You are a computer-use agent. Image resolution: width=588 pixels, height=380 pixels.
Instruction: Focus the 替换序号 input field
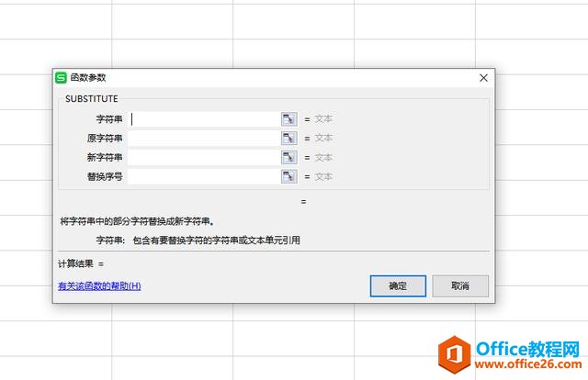tap(204, 176)
